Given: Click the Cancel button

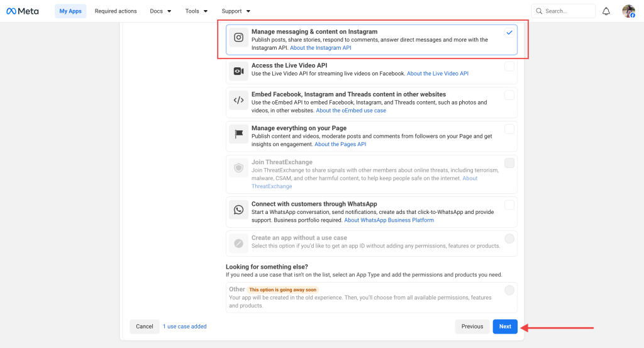Looking at the screenshot, I should (145, 327).
